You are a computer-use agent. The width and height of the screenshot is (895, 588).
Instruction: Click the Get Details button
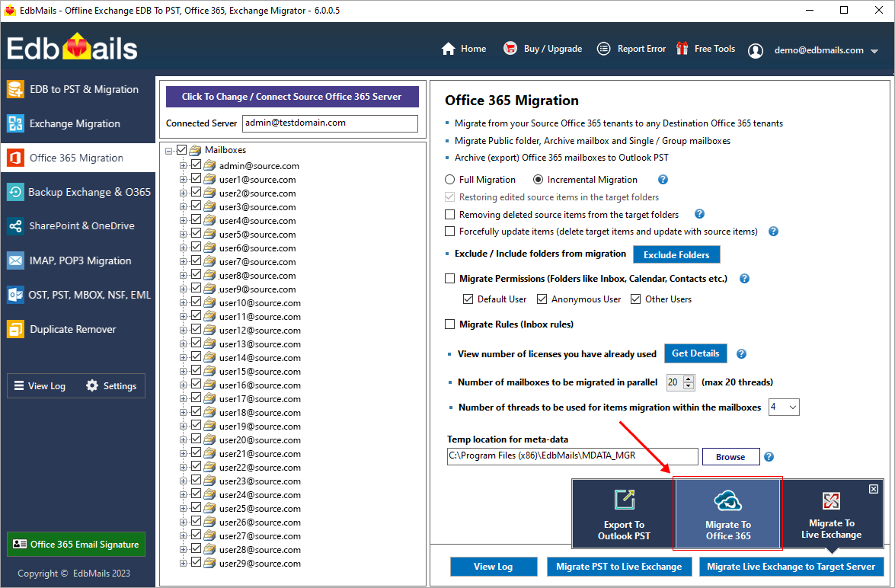[x=695, y=353]
